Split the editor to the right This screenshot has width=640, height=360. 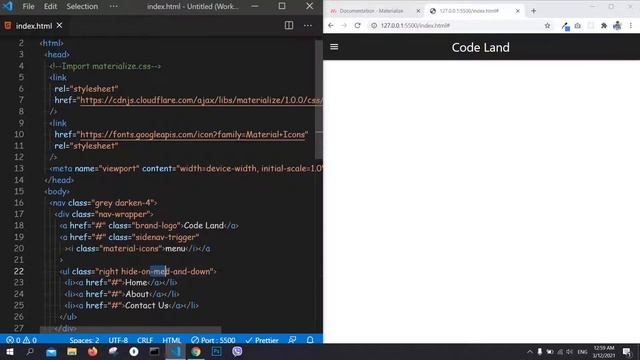(x=289, y=25)
